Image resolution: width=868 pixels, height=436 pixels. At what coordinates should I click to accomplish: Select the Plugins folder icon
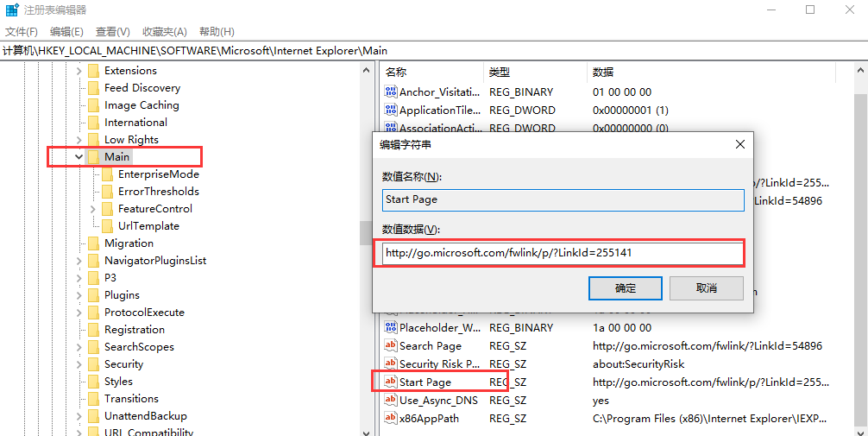tap(93, 294)
